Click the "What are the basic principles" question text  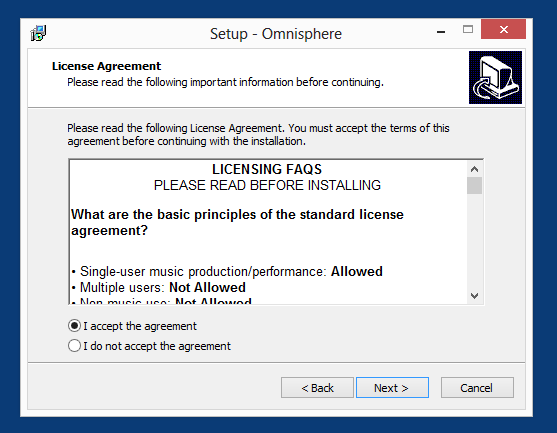(237, 222)
